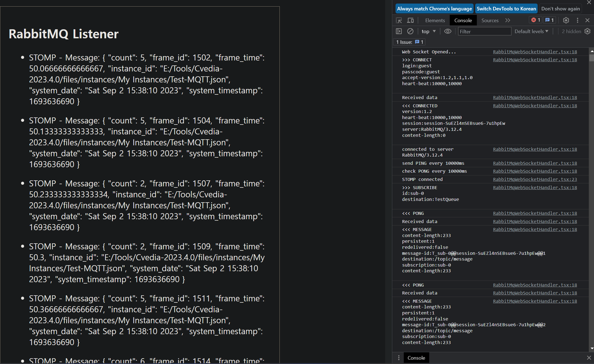Toggle live expression eye icon
594x364 pixels.
click(448, 31)
